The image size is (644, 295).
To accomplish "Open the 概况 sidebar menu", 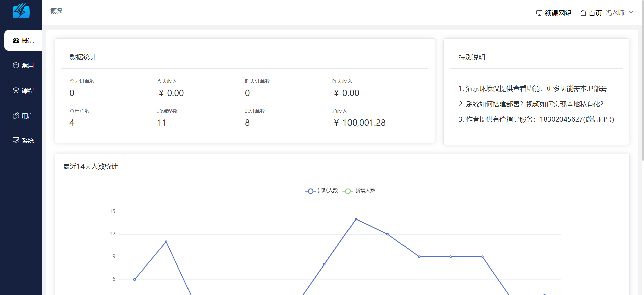I will (23, 40).
